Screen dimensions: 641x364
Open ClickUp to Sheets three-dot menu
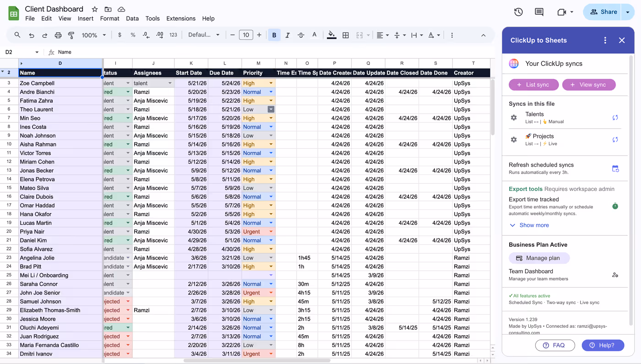pyautogui.click(x=605, y=40)
